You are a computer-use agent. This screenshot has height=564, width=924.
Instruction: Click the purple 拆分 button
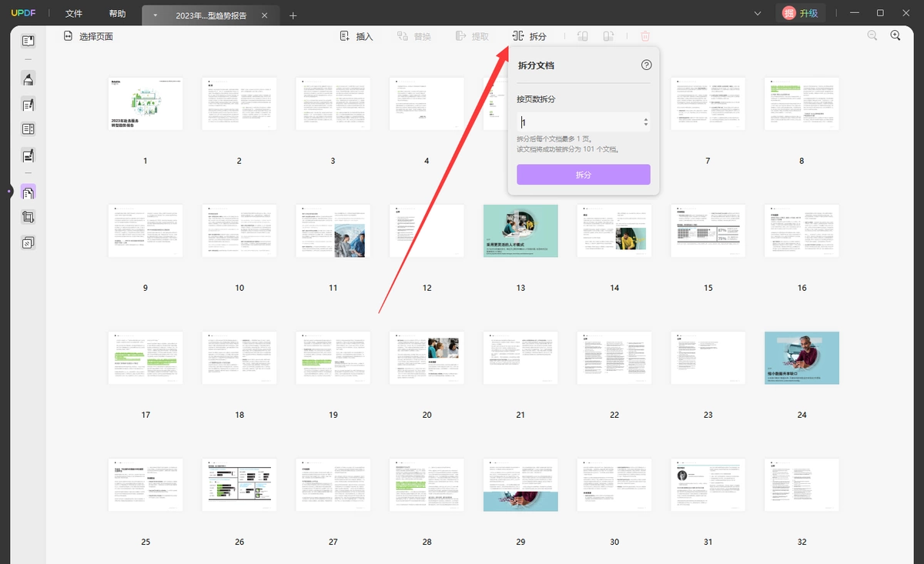584,175
